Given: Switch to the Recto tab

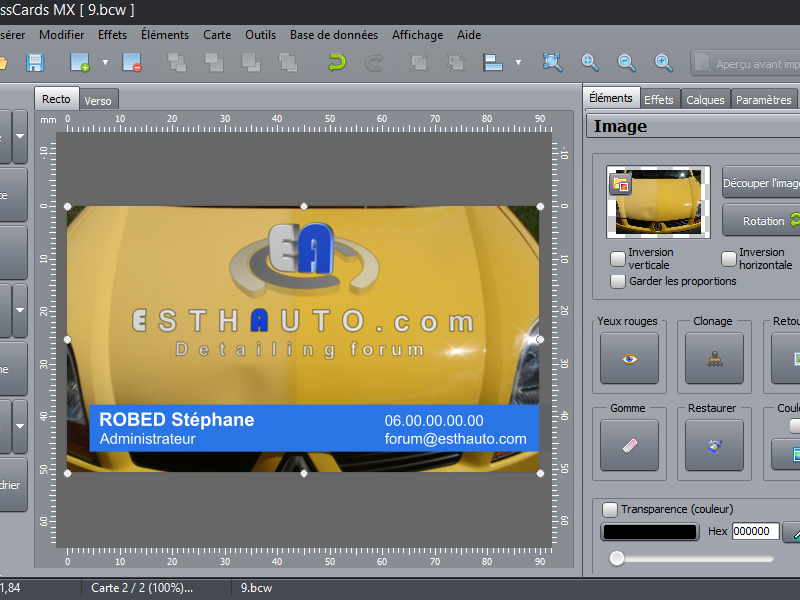Looking at the screenshot, I should click(x=56, y=98).
